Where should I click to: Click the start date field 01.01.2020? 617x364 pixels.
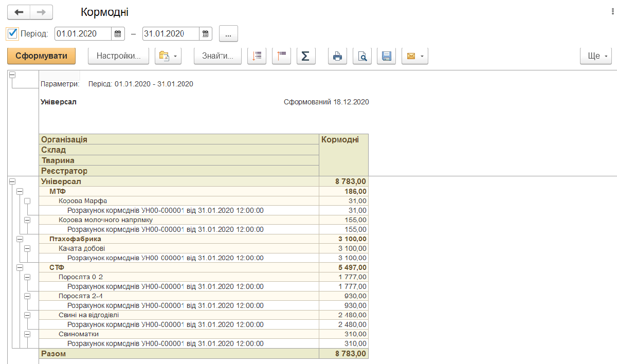[x=83, y=34]
